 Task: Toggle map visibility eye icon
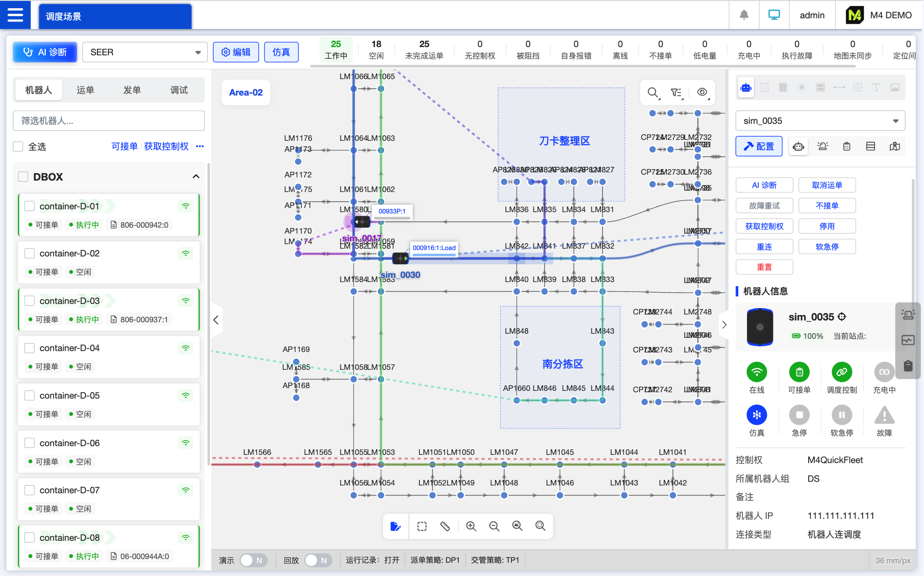(x=702, y=92)
